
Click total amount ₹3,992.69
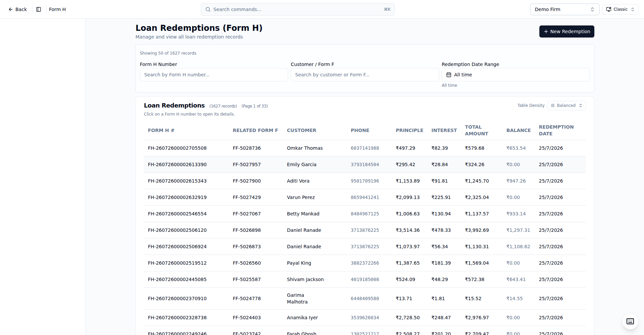pyautogui.click(x=477, y=230)
